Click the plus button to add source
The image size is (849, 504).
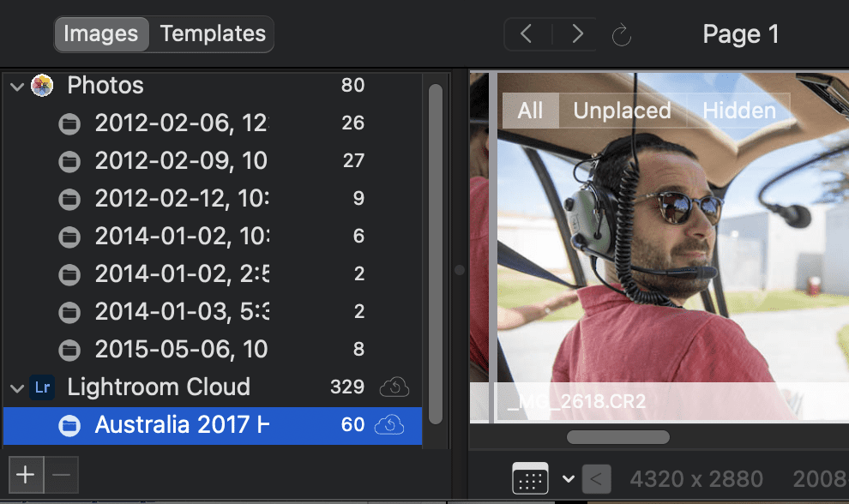click(26, 475)
